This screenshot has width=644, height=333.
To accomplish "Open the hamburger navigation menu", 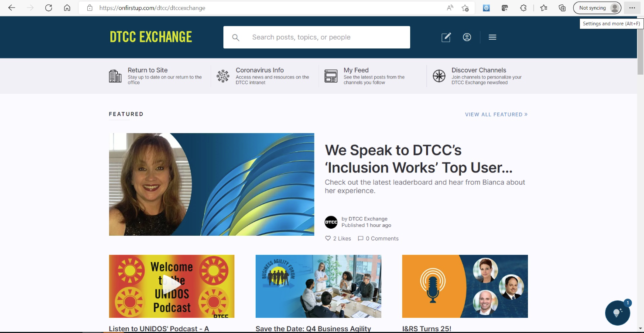I will tap(493, 38).
